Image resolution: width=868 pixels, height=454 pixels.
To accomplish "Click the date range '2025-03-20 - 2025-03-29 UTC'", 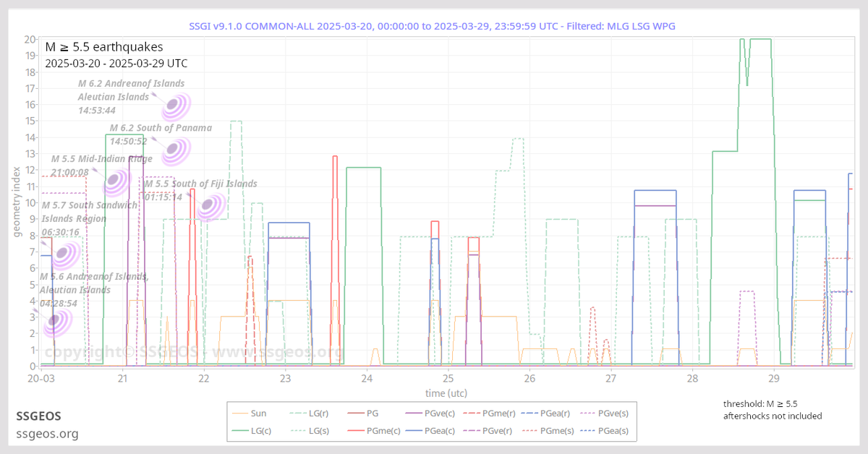I will click(116, 64).
